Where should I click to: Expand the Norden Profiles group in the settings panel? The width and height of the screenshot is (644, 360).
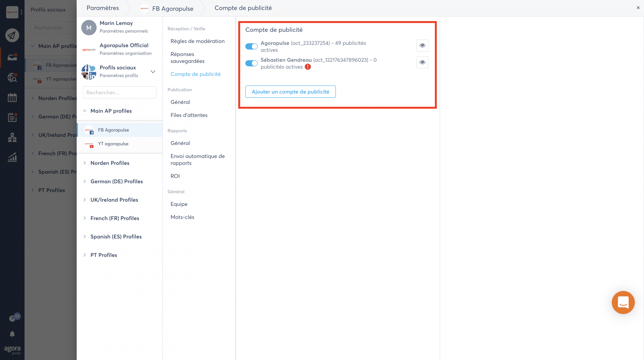[84, 163]
